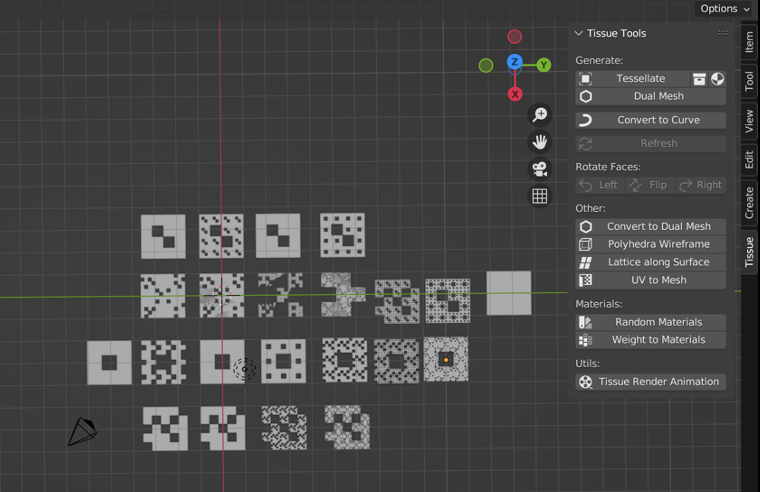Click the Y axis on the gizmo
Viewport: 760px width, 492px height.
pyautogui.click(x=544, y=65)
